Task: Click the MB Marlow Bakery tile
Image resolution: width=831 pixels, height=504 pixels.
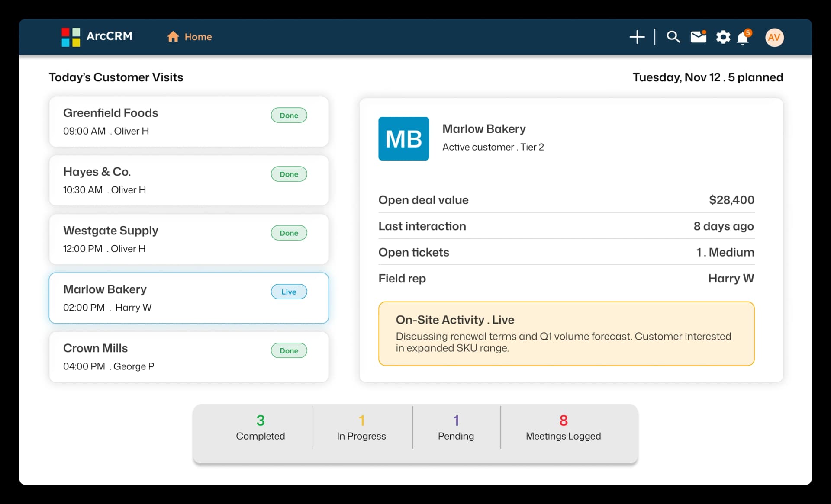Action: click(404, 138)
